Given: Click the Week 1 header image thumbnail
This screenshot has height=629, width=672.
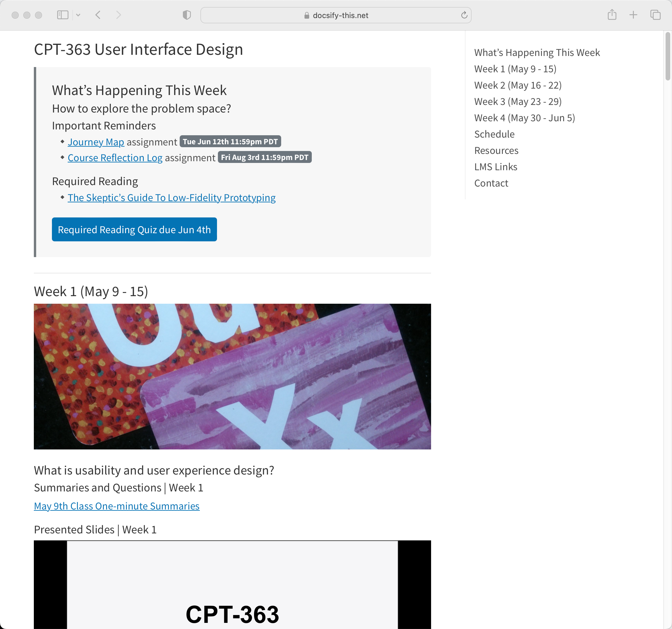Looking at the screenshot, I should click(x=232, y=376).
